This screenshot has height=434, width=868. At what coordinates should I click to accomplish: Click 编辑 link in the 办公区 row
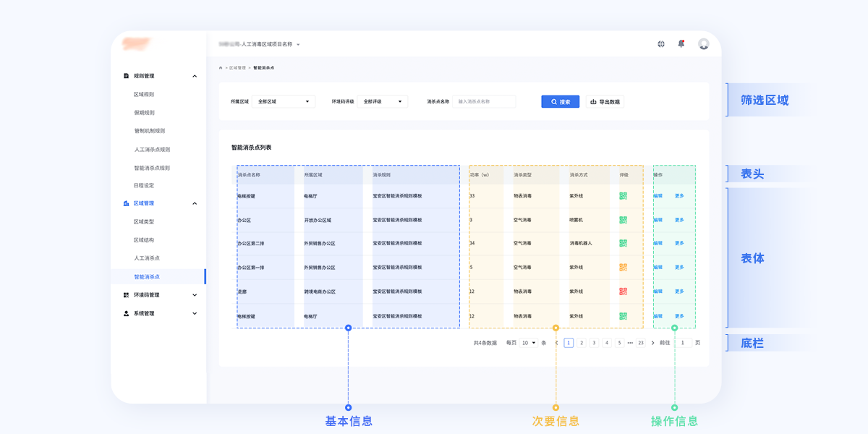pos(658,220)
